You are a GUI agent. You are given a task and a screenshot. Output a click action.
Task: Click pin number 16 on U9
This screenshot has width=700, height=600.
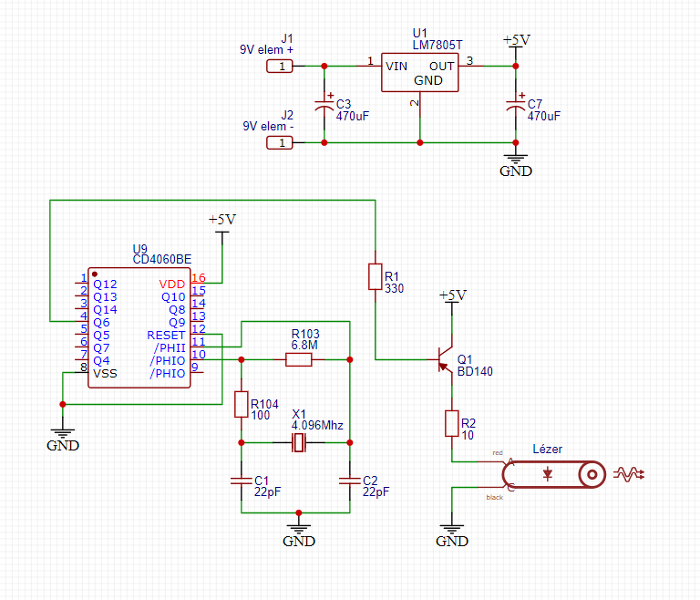click(x=198, y=278)
